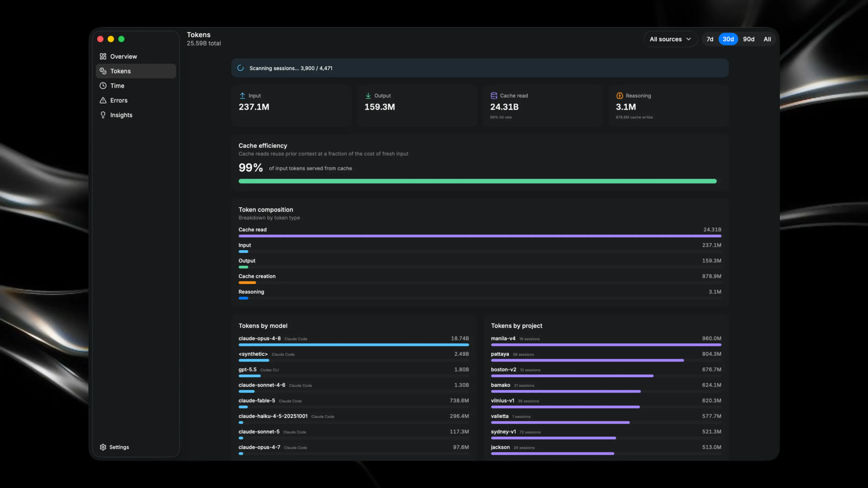Click the sydney-v1 project row
The image size is (868, 488).
coord(606,434)
